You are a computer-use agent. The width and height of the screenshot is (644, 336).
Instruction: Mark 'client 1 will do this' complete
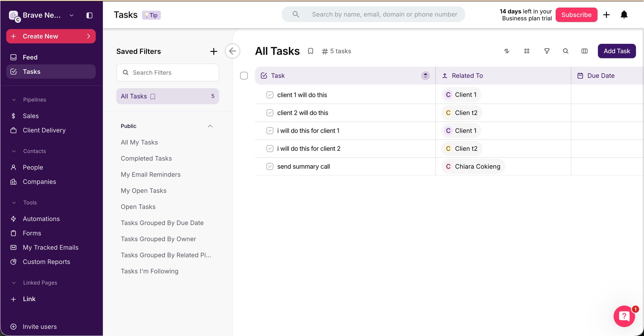(x=270, y=95)
